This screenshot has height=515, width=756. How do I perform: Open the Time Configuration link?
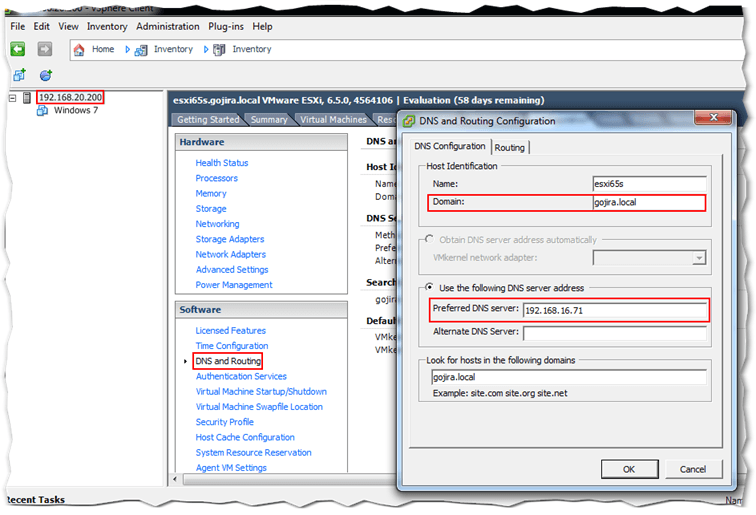tap(232, 346)
